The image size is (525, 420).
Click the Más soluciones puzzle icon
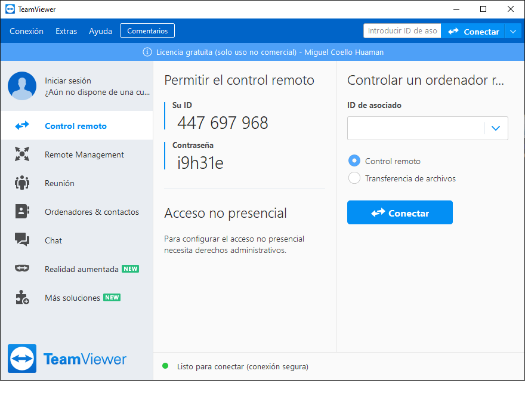(22, 297)
